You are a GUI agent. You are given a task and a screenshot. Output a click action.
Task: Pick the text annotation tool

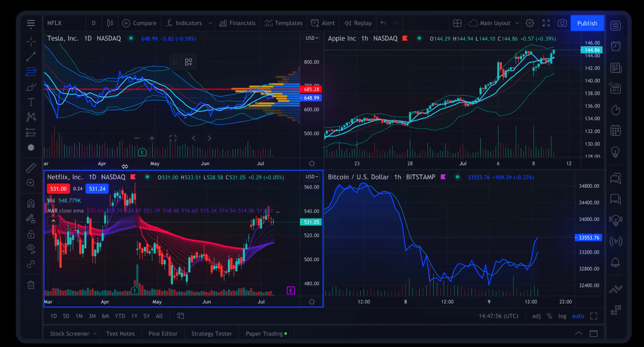(x=31, y=102)
